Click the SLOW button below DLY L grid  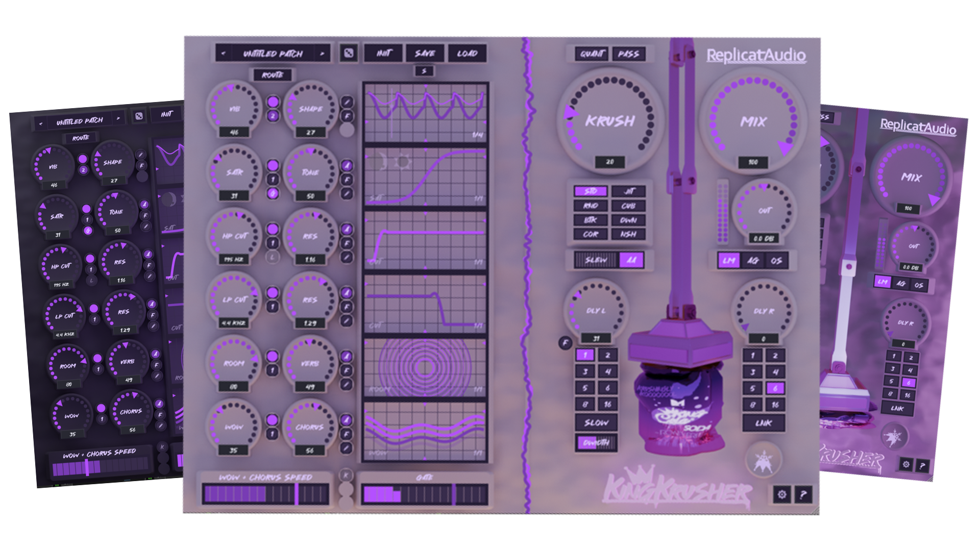(596, 422)
